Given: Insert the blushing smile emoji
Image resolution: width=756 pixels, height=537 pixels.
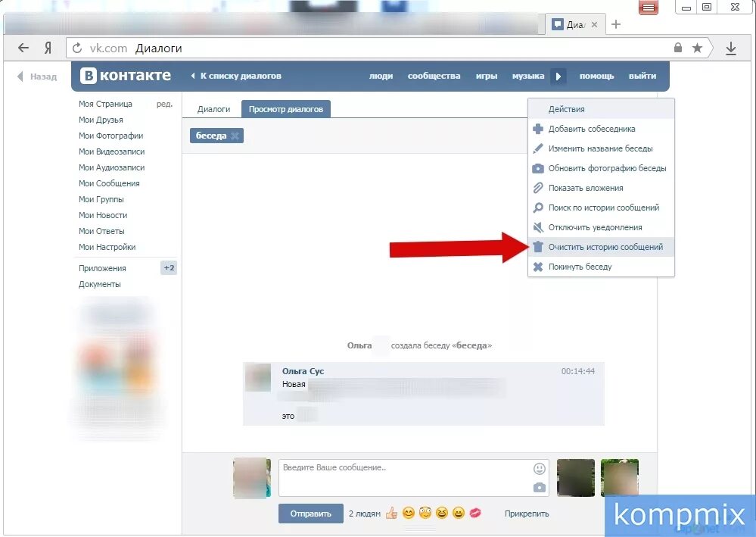Looking at the screenshot, I should 409,513.
